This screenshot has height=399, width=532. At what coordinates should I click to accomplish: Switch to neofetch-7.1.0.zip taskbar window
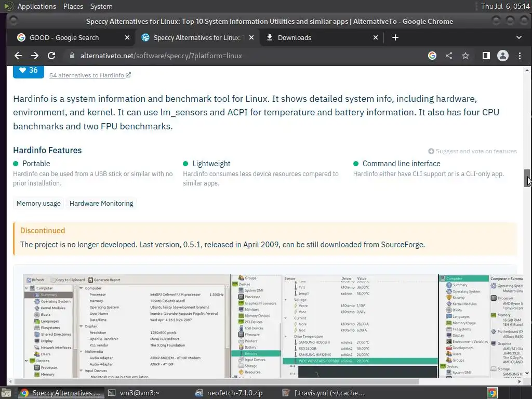pos(229,393)
